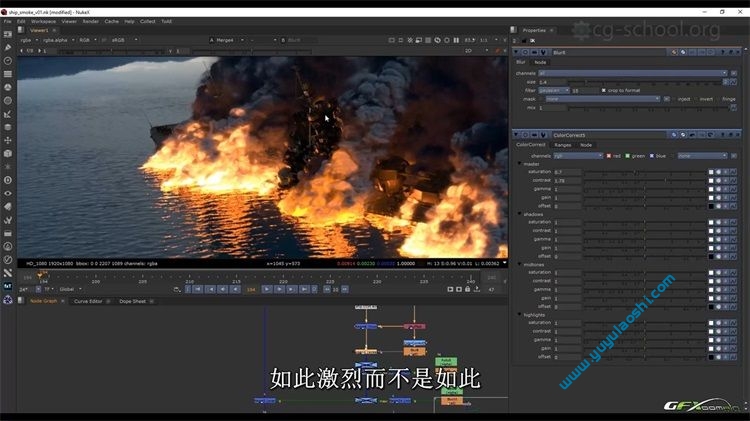Click the Blur6 node name field
Screen dimensions: 750x421
coord(609,52)
